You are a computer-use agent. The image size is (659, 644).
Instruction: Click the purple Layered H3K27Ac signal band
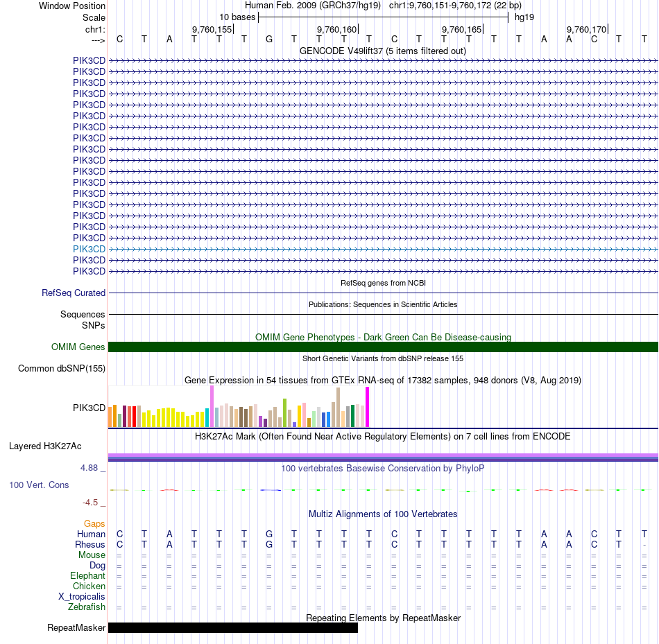[x=384, y=458]
